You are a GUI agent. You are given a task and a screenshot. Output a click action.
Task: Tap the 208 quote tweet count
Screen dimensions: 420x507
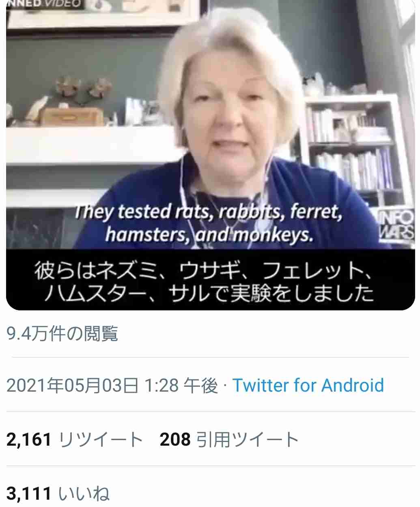point(175,440)
